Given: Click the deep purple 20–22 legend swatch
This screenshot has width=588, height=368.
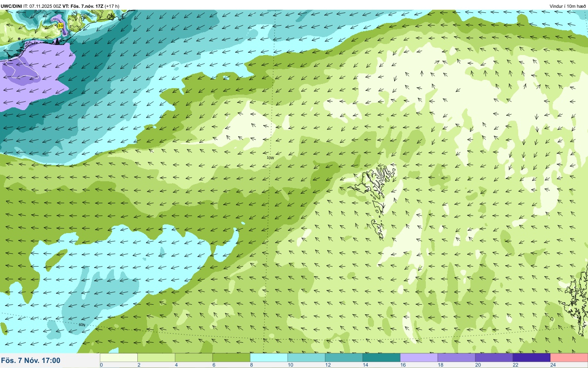Looking at the screenshot, I should click(494, 357).
